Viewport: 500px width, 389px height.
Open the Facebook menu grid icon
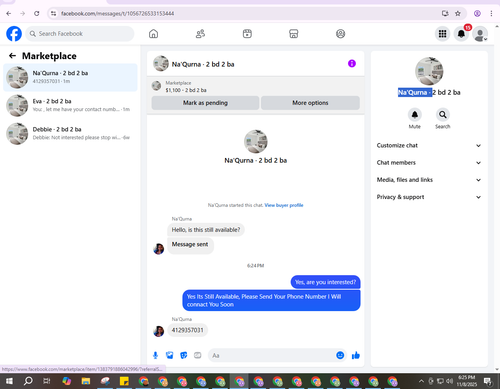pos(442,34)
